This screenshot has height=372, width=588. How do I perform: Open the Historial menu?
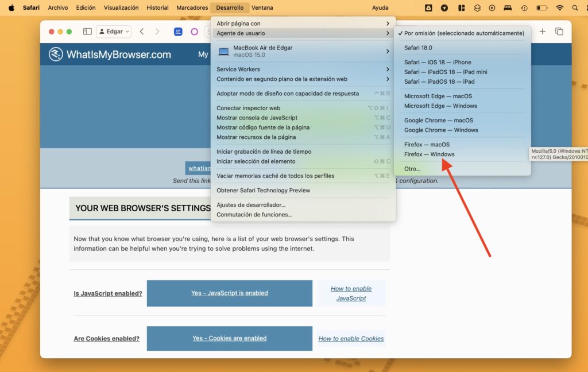[157, 7]
